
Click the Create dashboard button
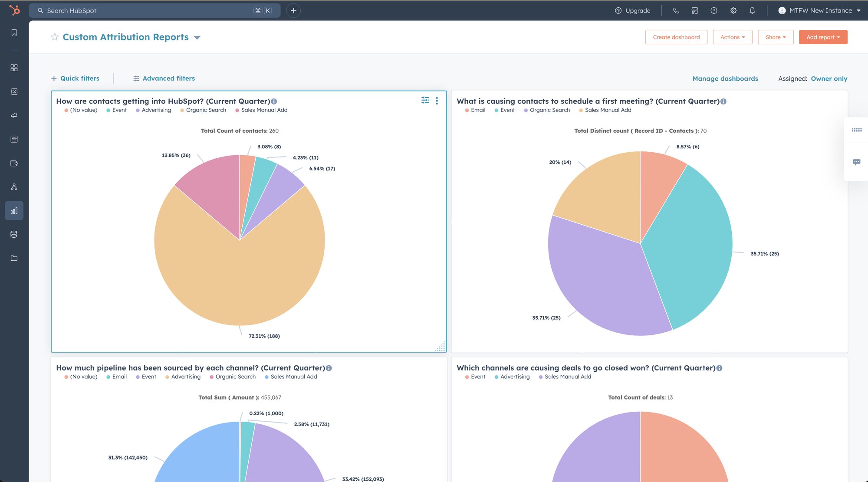pyautogui.click(x=676, y=37)
